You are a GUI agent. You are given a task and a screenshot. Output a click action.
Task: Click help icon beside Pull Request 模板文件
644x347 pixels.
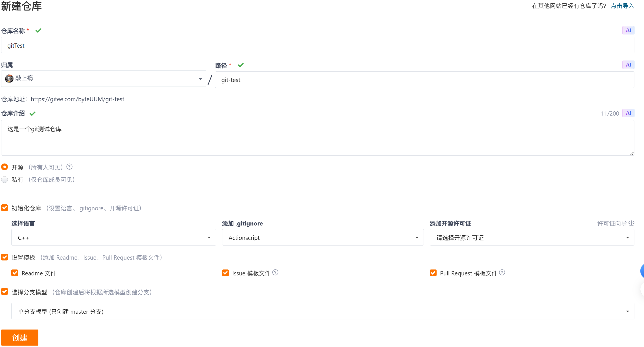pos(502,273)
